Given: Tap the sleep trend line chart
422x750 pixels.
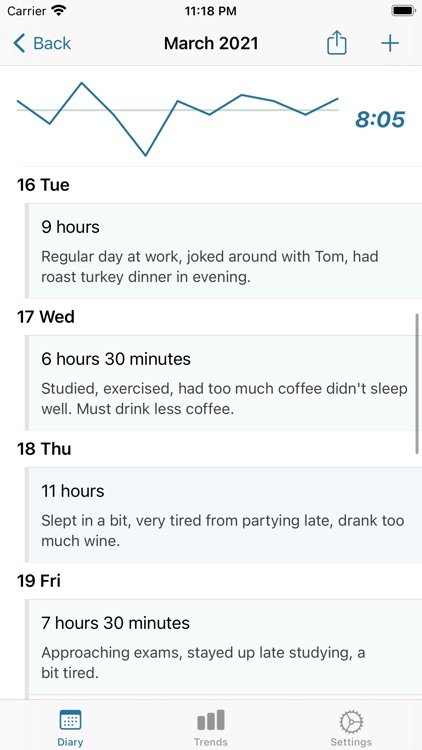Looking at the screenshot, I should [178, 119].
